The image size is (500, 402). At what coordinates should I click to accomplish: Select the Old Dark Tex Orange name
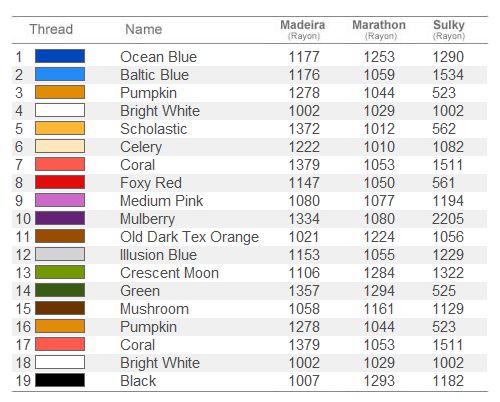tap(189, 237)
